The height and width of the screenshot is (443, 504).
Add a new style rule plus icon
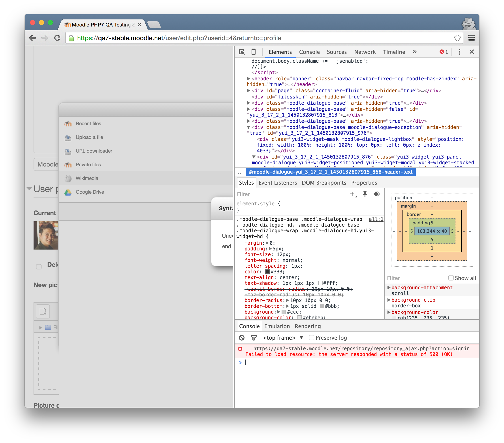[353, 194]
